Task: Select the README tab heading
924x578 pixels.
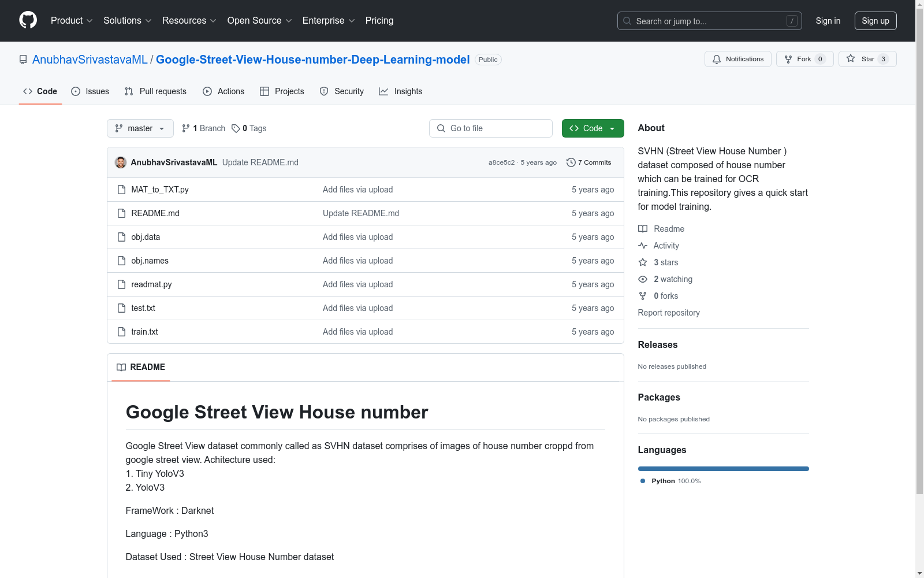Action: pyautogui.click(x=141, y=367)
